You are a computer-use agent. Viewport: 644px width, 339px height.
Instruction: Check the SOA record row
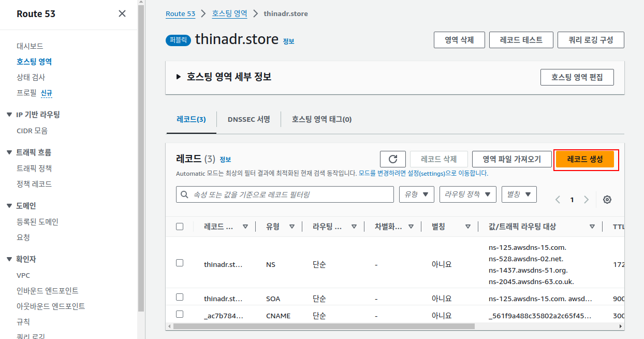[180, 297]
